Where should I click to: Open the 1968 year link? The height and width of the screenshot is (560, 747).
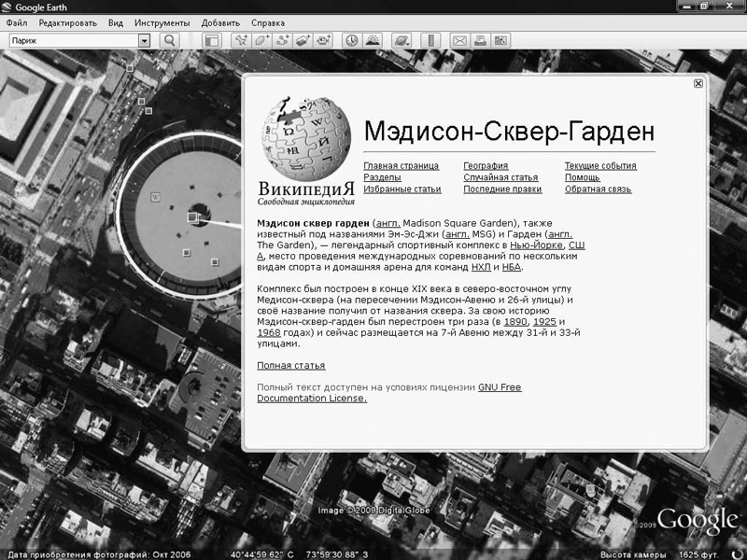coord(269,332)
